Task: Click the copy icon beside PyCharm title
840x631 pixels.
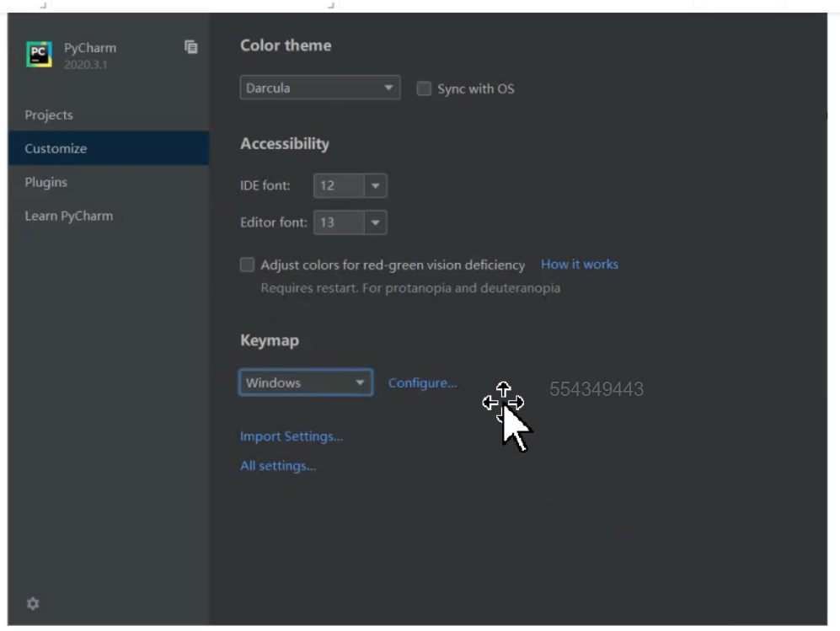Action: tap(191, 47)
